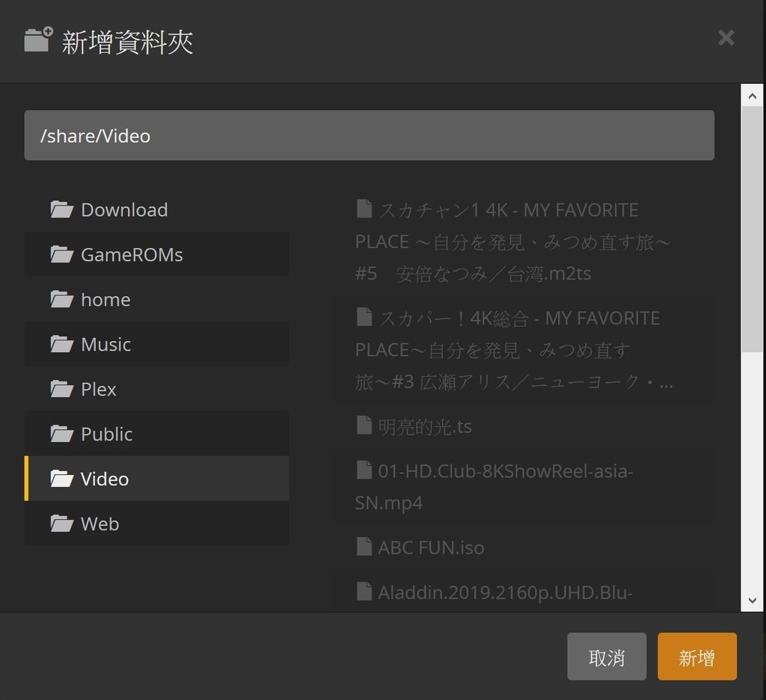Image resolution: width=766 pixels, height=700 pixels.
Task: Click the file icon beside Aladdin.2019.2160p
Action: (364, 591)
